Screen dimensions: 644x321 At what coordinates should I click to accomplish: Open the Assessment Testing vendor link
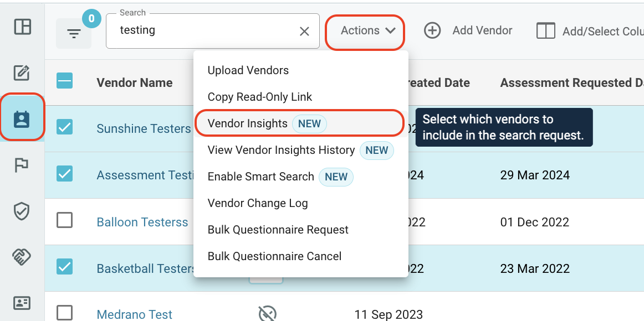click(145, 175)
